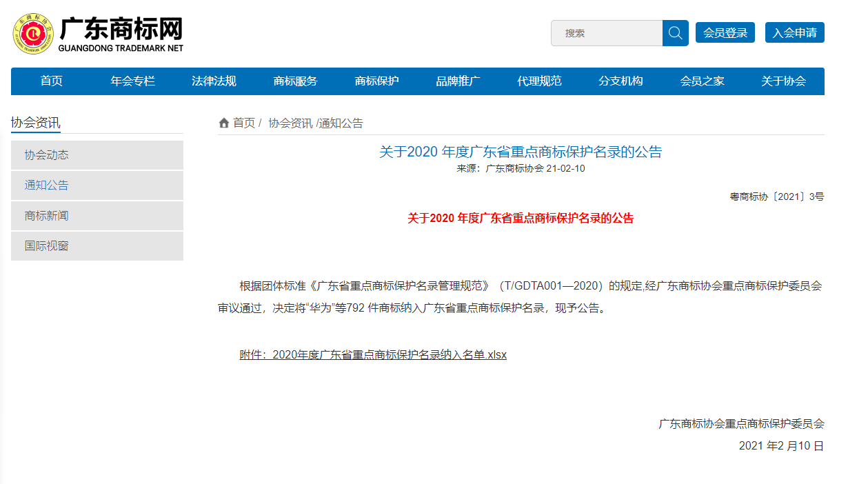The height and width of the screenshot is (484, 868).
Task: Open the 年会专栏 navigation item
Action: [x=133, y=81]
